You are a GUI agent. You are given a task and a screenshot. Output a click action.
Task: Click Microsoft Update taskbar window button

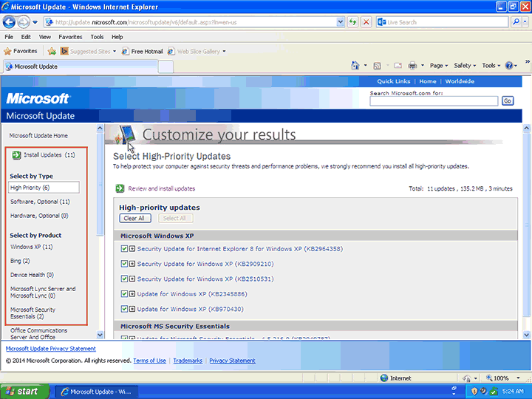(97, 392)
